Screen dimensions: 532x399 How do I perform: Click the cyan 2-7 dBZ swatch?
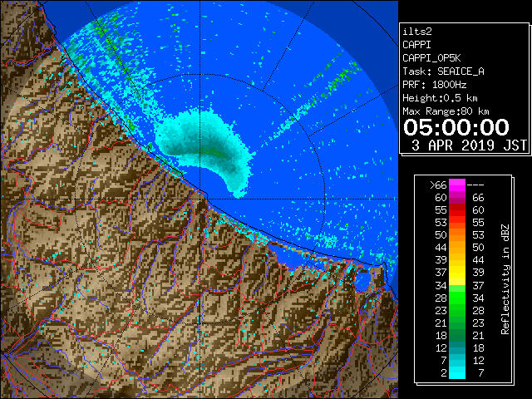(457, 372)
